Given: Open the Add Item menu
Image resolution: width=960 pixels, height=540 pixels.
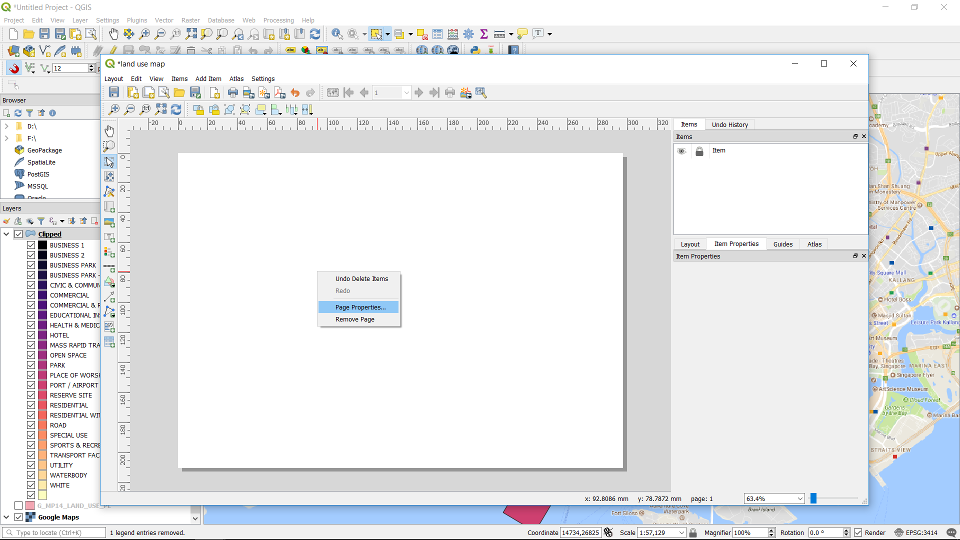Looking at the screenshot, I should [208, 78].
